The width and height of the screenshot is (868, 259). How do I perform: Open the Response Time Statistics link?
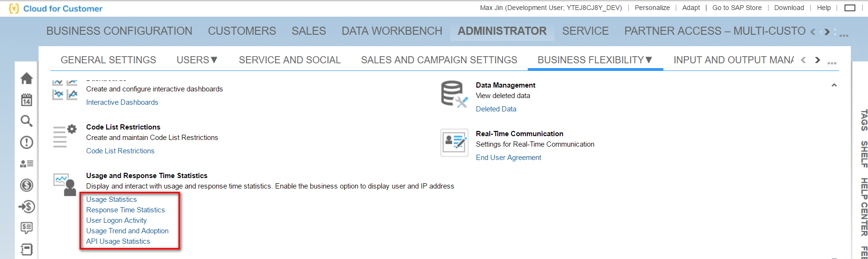pyautogui.click(x=126, y=210)
